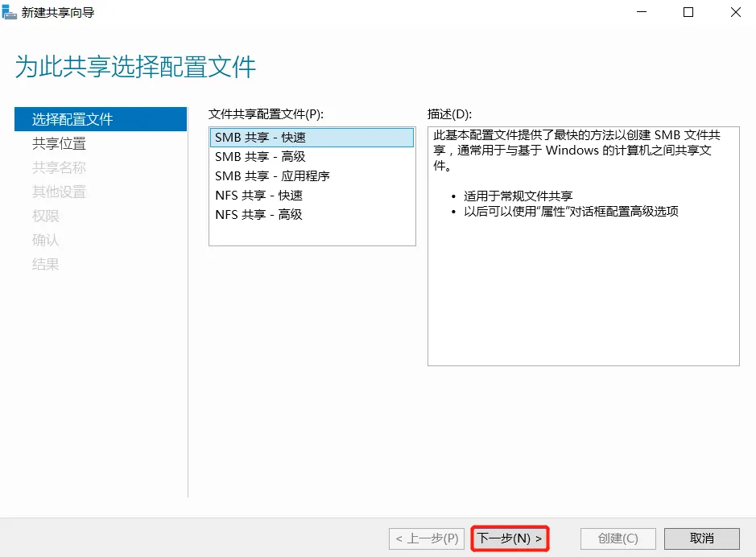Click the 结果 step in sidebar

[46, 264]
